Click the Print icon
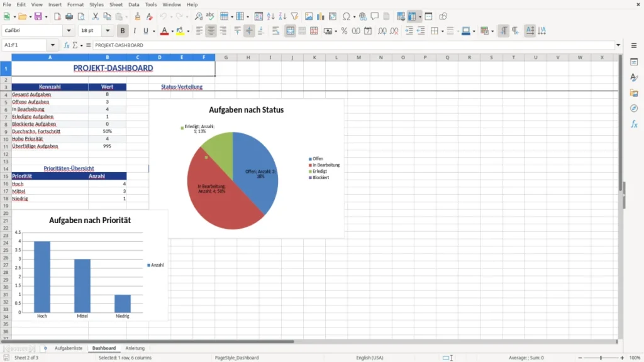 (x=69, y=16)
